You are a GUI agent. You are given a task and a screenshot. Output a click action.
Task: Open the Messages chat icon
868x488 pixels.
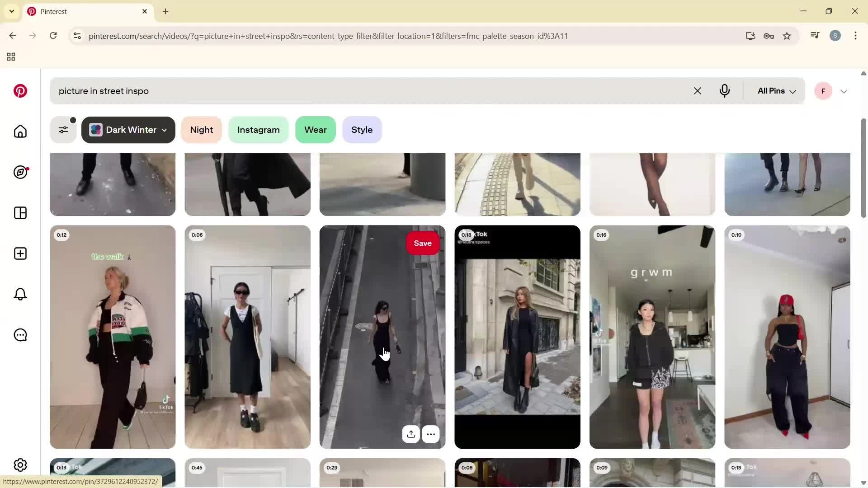point(20,335)
